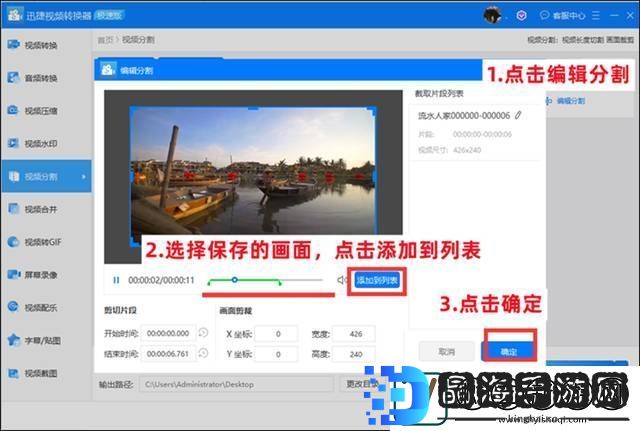This screenshot has height=431, width=640.
Task: Click the 高度 field showing 240
Action: [x=354, y=354]
